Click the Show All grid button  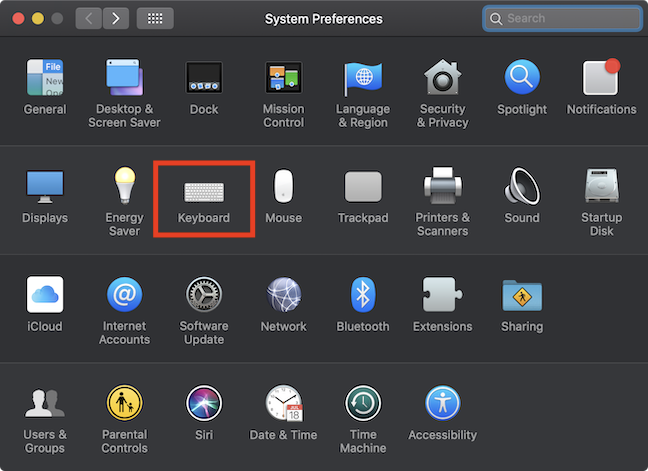155,19
